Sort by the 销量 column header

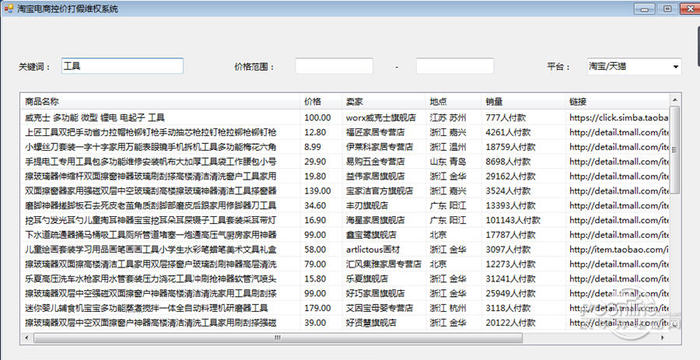coord(524,101)
